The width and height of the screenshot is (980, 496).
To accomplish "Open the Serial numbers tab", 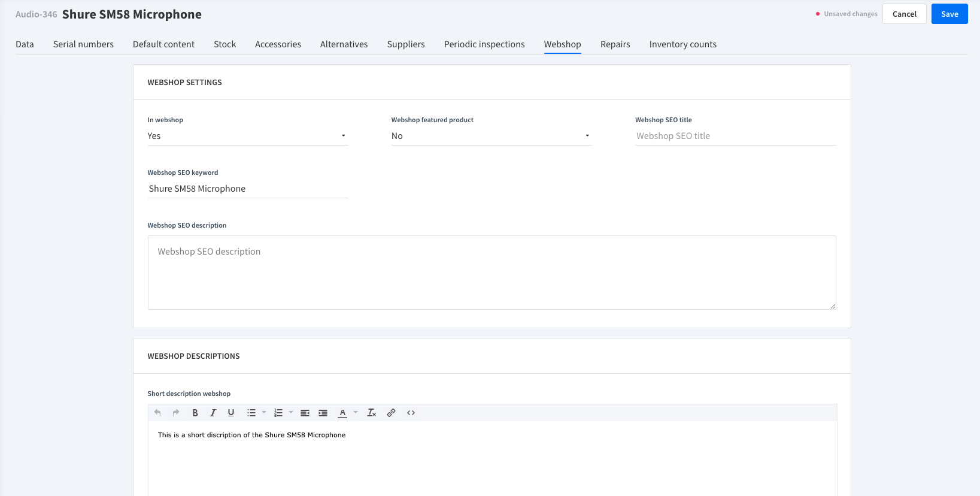I will tap(83, 44).
